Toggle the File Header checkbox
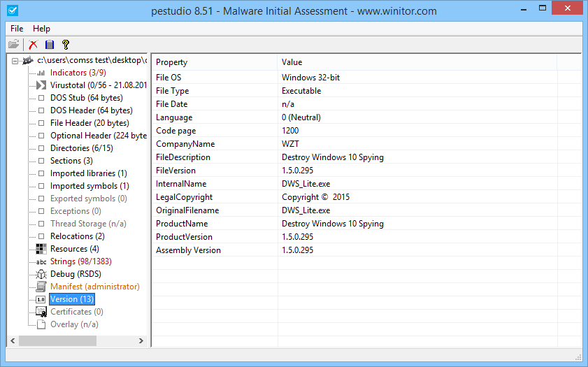Image resolution: width=588 pixels, height=367 pixels. tap(41, 123)
